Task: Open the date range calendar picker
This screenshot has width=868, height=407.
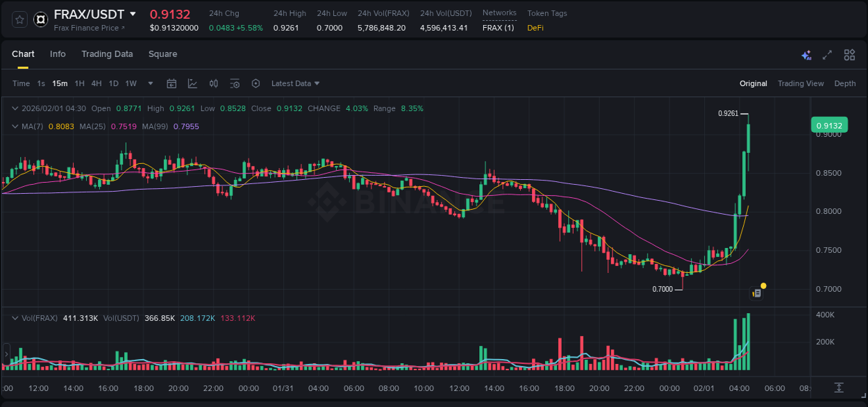Action: click(x=172, y=83)
